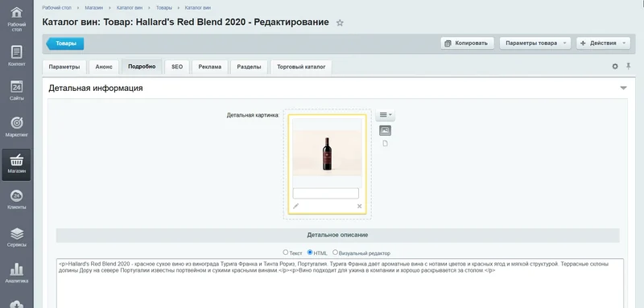The height and width of the screenshot is (308, 644).
Task: Open the tab settings gear icon
Action: [x=615, y=67]
